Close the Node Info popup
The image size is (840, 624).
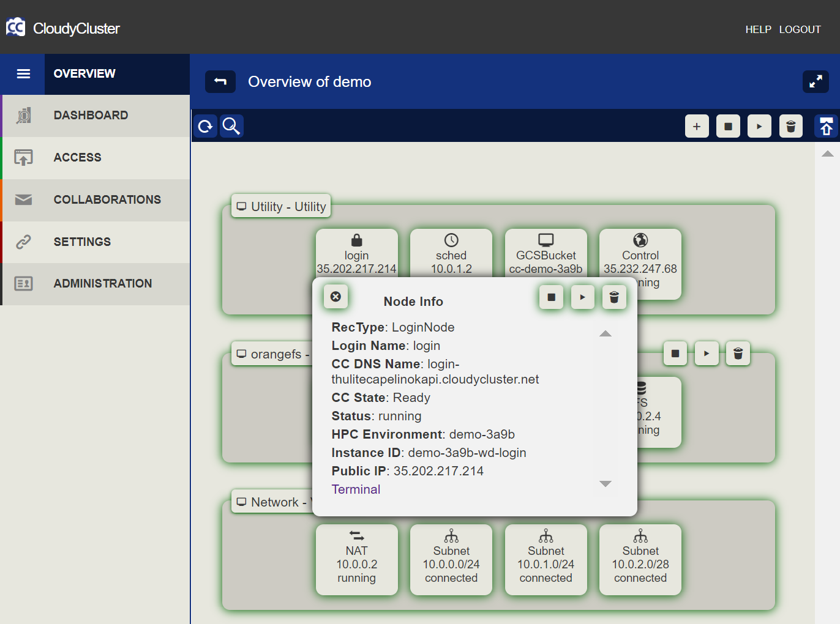pos(336,297)
